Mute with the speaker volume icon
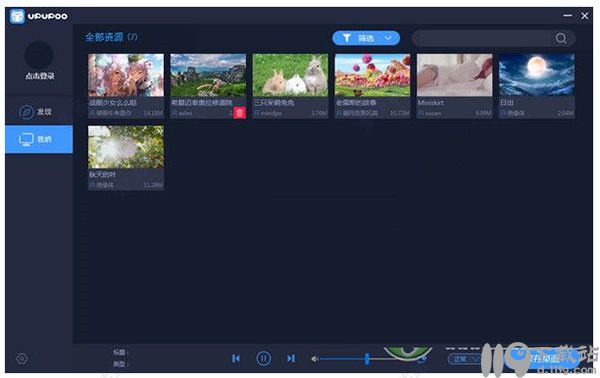Screen dimensions: 600x378 click(x=315, y=359)
